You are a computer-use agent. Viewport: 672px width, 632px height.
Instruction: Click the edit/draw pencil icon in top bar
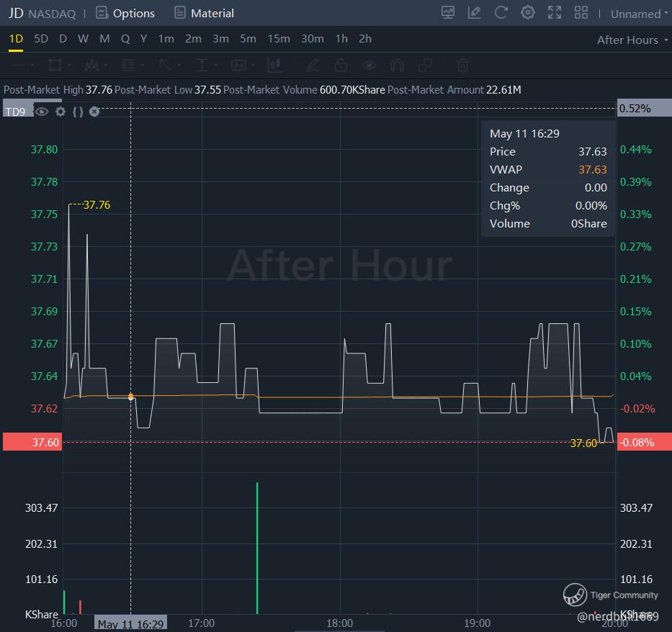pos(474,13)
